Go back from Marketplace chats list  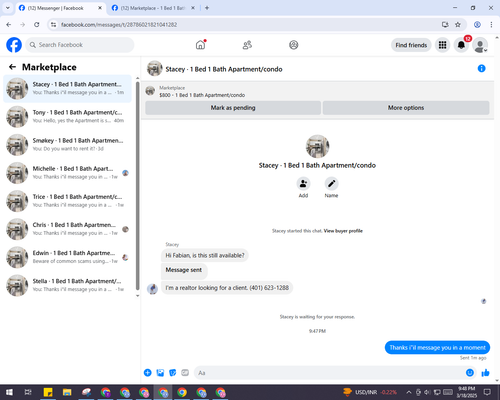[12, 67]
